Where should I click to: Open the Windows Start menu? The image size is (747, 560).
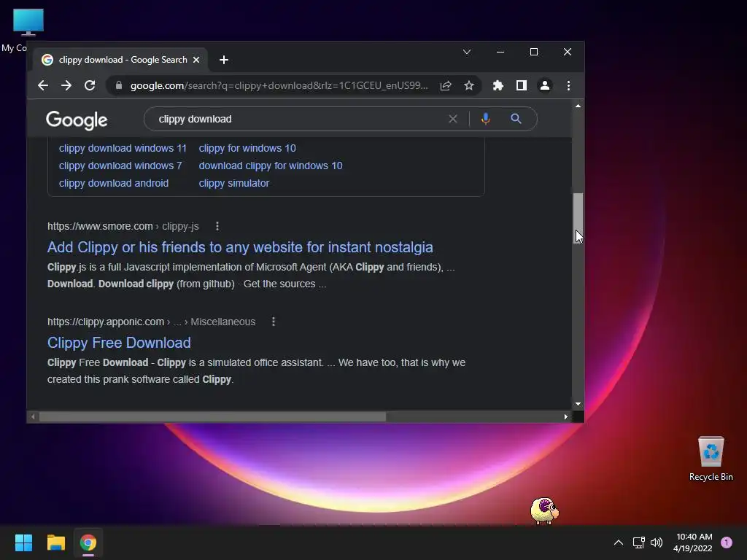click(x=23, y=542)
